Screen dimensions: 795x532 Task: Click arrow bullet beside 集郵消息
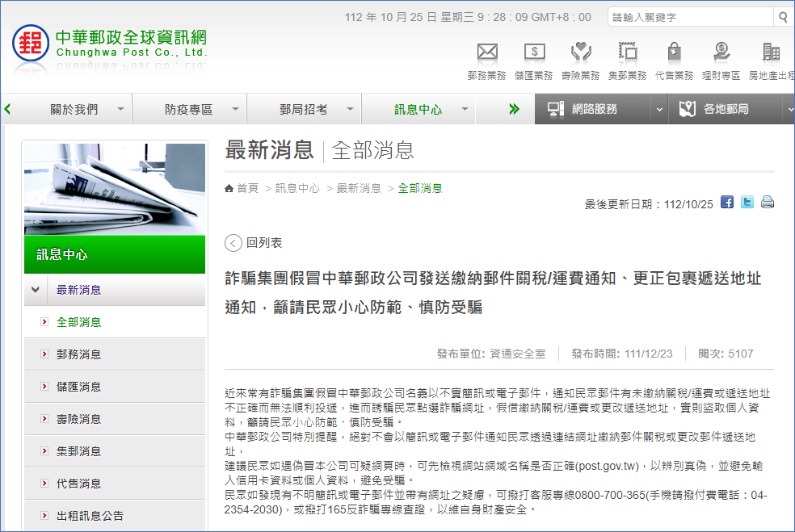44,451
